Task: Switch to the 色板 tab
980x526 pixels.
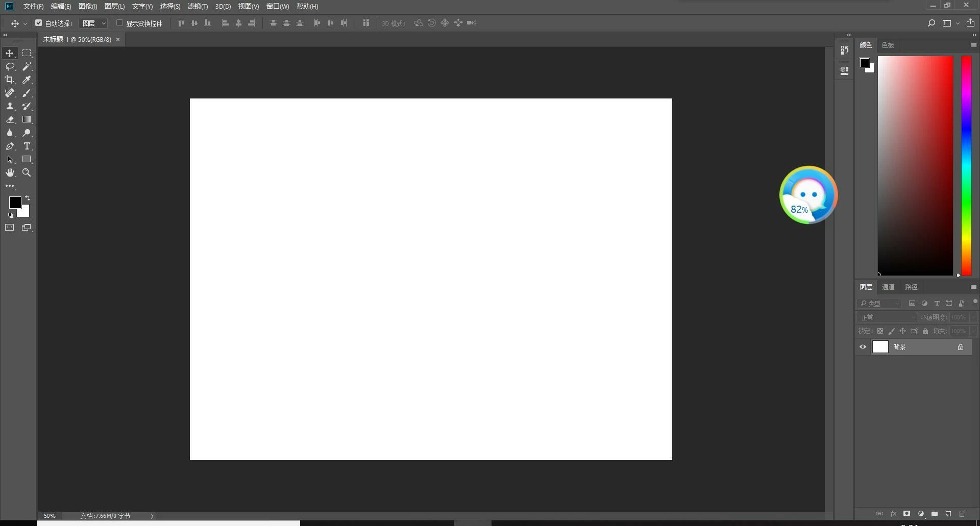Action: pos(888,45)
